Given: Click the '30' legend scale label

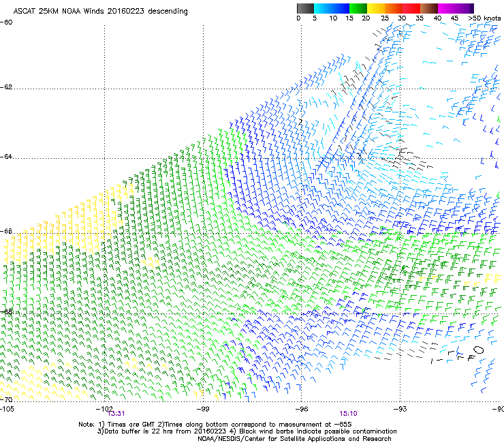Looking at the screenshot, I should [402, 18].
